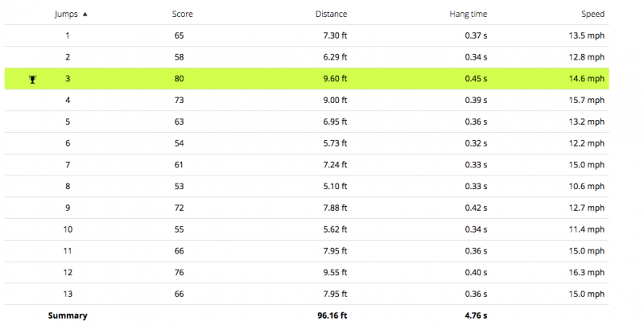Sort by the Speed column header

pos(592,14)
